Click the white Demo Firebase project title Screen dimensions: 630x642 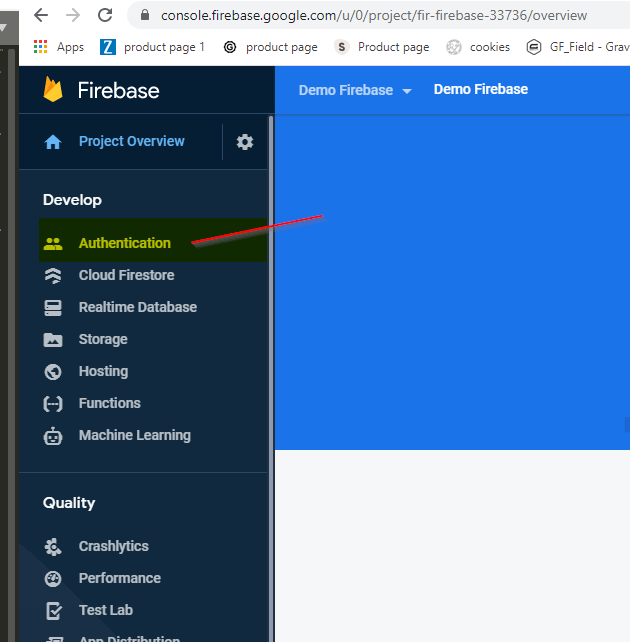[x=481, y=89]
